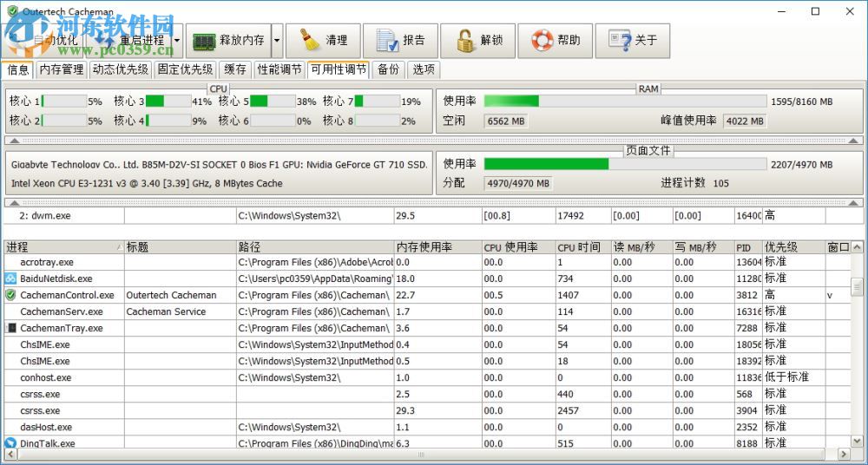Image resolution: width=868 pixels, height=465 pixels.
Task: Click the 核心 3 CPU usage bar
Action: point(169,102)
